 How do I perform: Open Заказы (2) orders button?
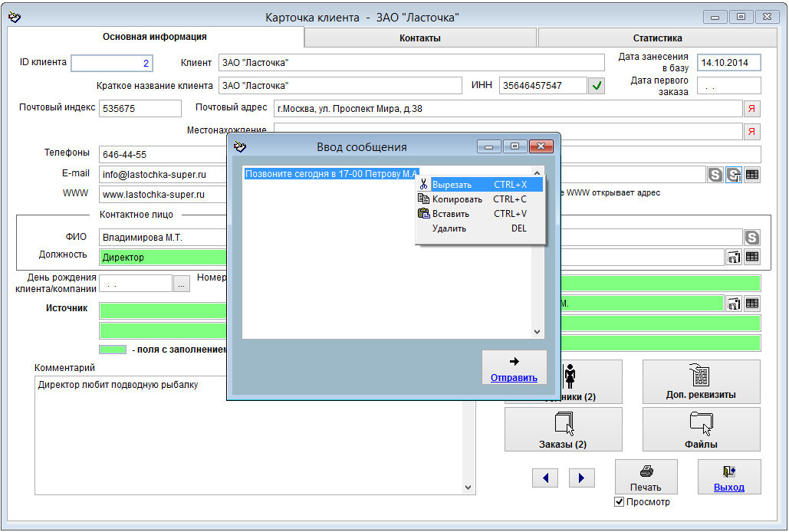tap(563, 429)
